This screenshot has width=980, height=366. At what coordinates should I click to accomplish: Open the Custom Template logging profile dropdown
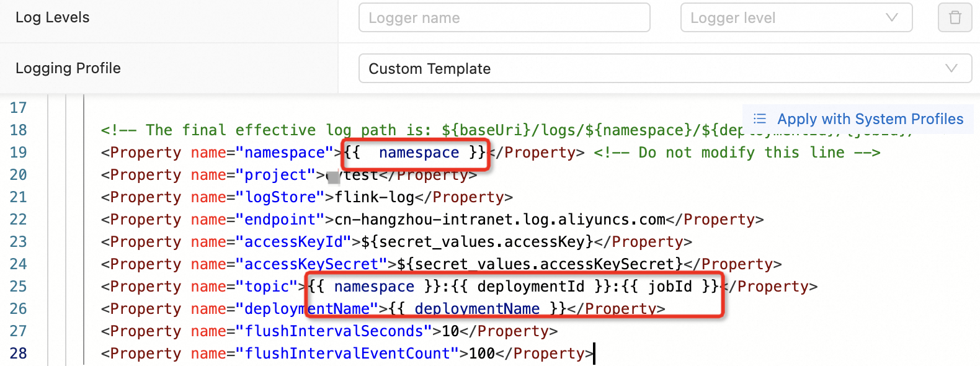[666, 68]
